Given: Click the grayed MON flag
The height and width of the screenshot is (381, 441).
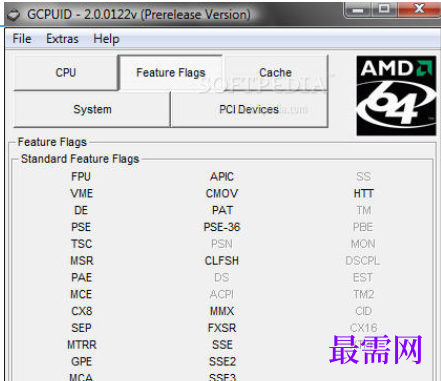Looking at the screenshot, I should pos(363,244).
